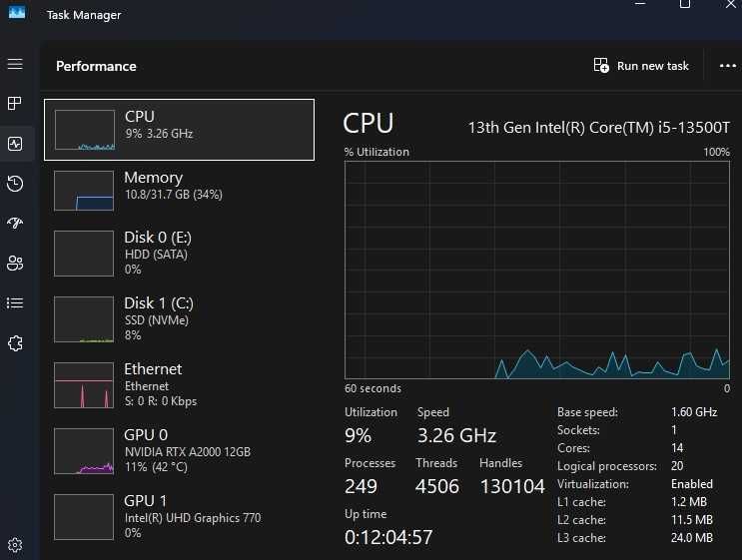The width and height of the screenshot is (742, 560).
Task: Select the Performance page icon
Action: point(15,144)
